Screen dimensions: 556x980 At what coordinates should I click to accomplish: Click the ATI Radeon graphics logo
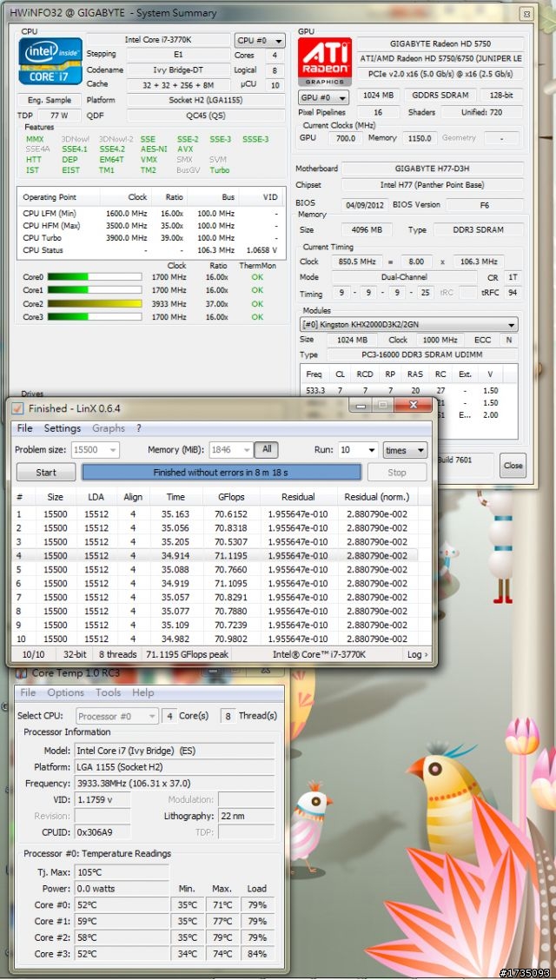(x=325, y=61)
